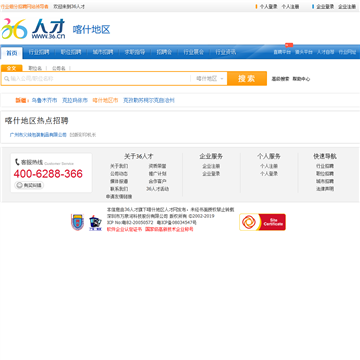Select 乌鲁木齐市 in the Xinjiang city list
Screen dimensions: 360x360
[44, 100]
